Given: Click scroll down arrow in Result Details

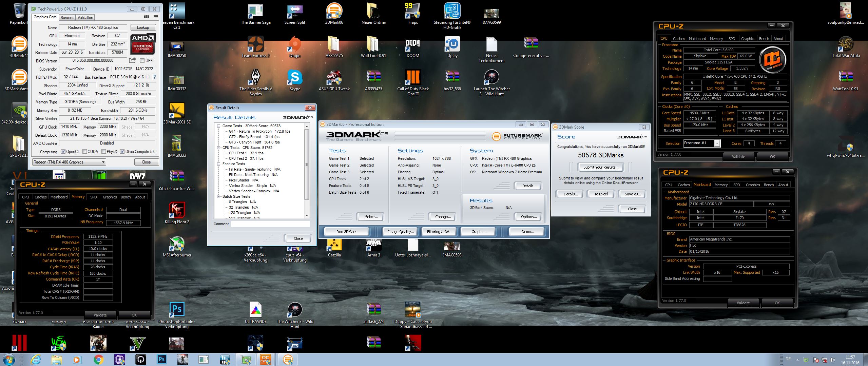Looking at the screenshot, I should click(307, 216).
